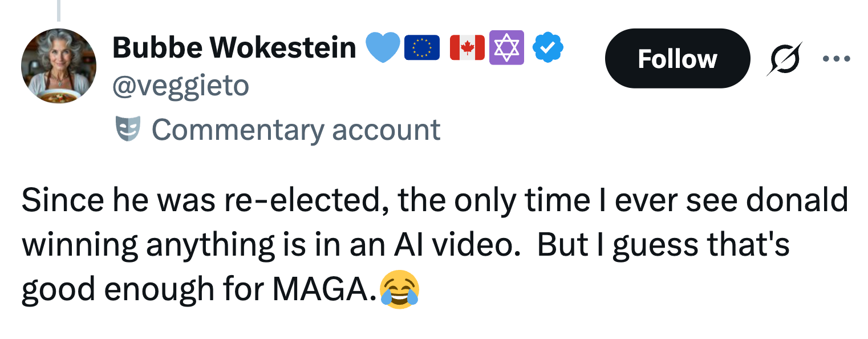Image resolution: width=868 pixels, height=339 pixels.
Task: Expand options via the three-dot control
Action: coord(837,58)
